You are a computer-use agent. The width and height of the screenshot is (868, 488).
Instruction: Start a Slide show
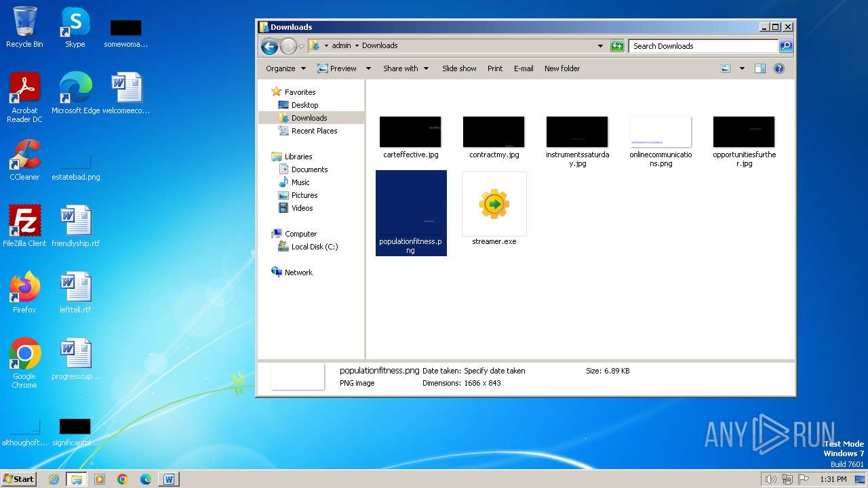pos(459,68)
